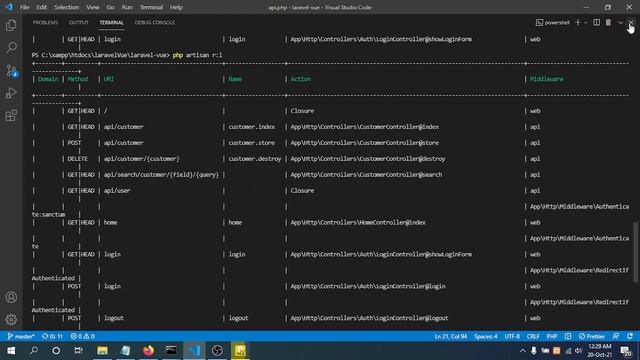Click 'customer.destroy' route name
Image resolution: width=640 pixels, height=360 pixels.
255,159
